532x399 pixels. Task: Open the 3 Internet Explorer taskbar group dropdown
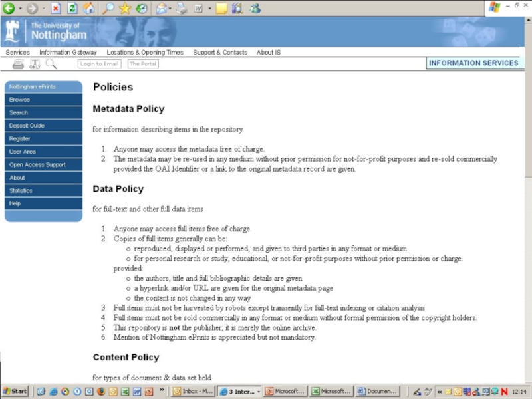tap(259, 392)
